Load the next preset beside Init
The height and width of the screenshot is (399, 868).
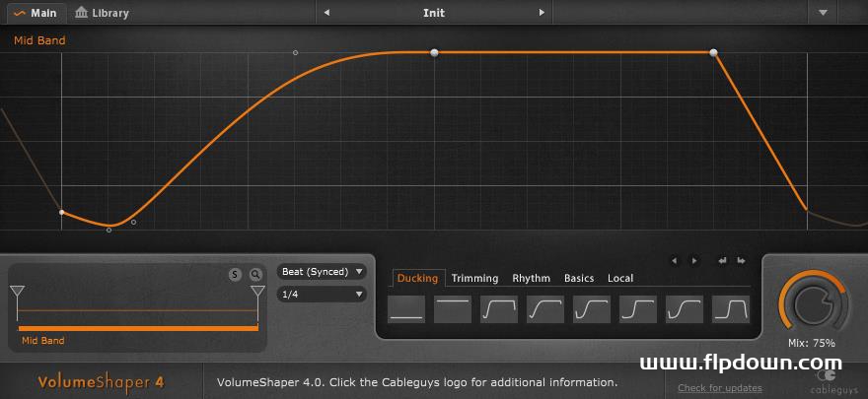542,13
